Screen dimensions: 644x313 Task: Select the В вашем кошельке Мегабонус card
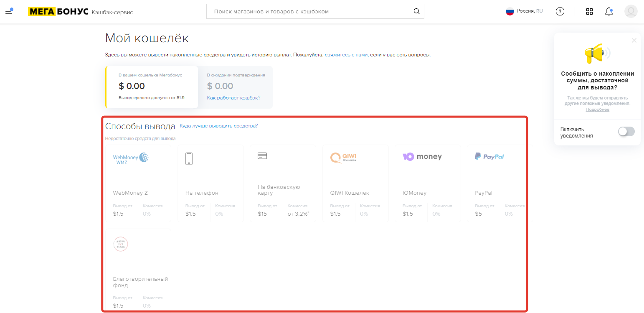152,87
